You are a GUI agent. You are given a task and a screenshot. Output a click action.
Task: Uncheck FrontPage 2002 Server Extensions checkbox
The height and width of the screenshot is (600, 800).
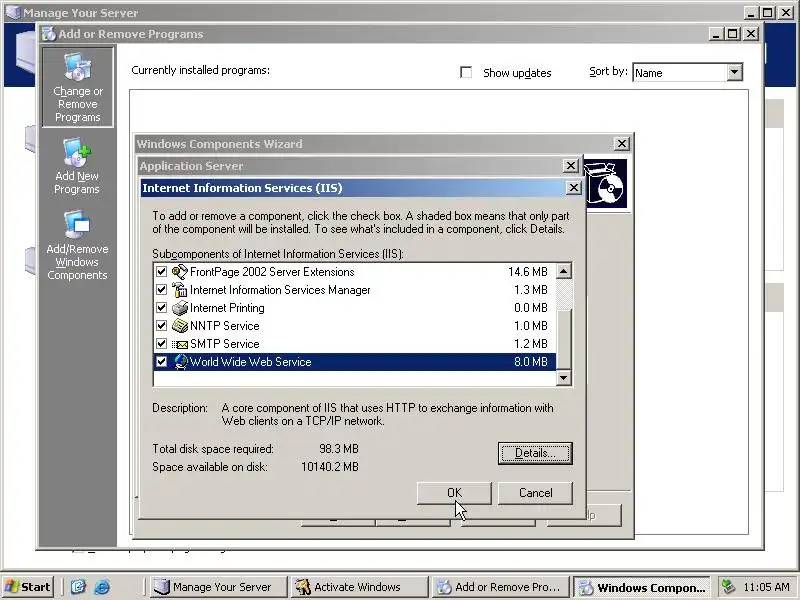(x=161, y=271)
